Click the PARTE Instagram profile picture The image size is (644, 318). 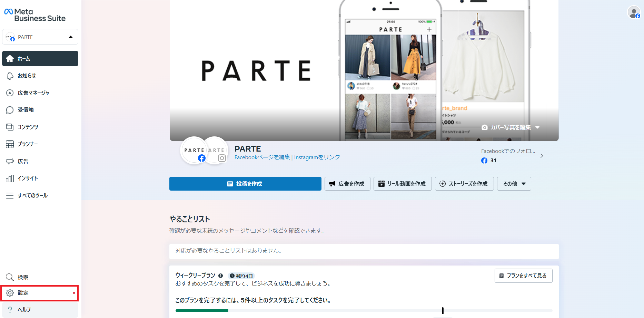(217, 150)
